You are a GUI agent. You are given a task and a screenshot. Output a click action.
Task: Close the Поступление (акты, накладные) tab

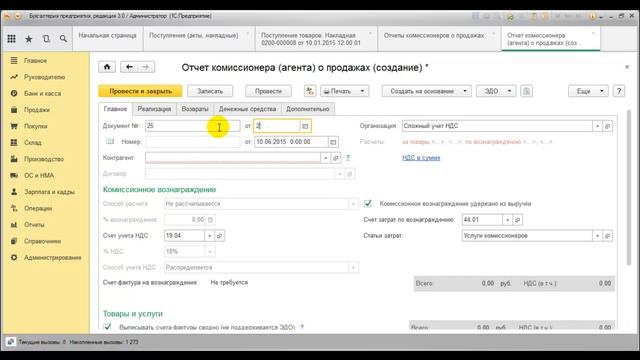[x=247, y=33]
